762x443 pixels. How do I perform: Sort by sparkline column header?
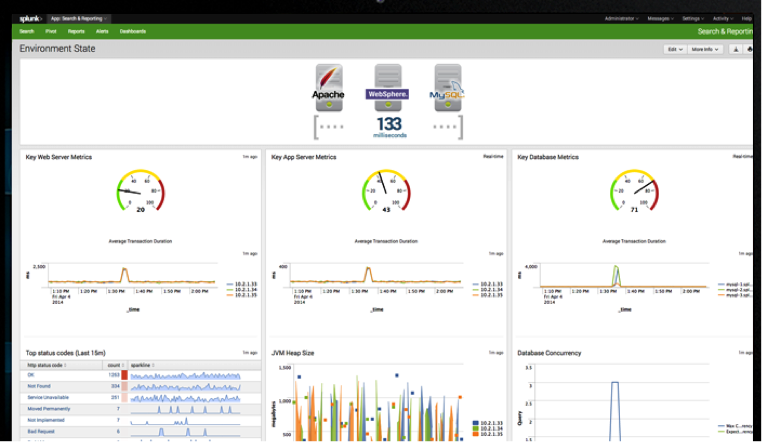(142, 365)
